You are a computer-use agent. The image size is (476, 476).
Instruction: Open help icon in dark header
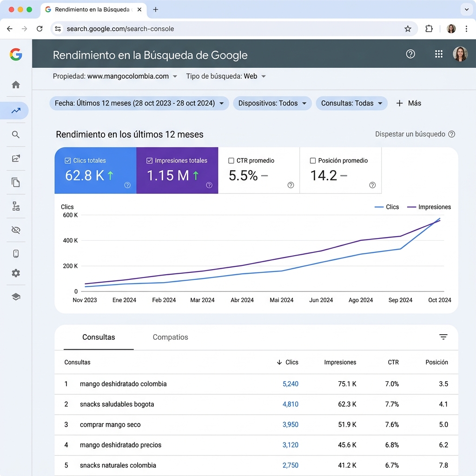click(410, 54)
